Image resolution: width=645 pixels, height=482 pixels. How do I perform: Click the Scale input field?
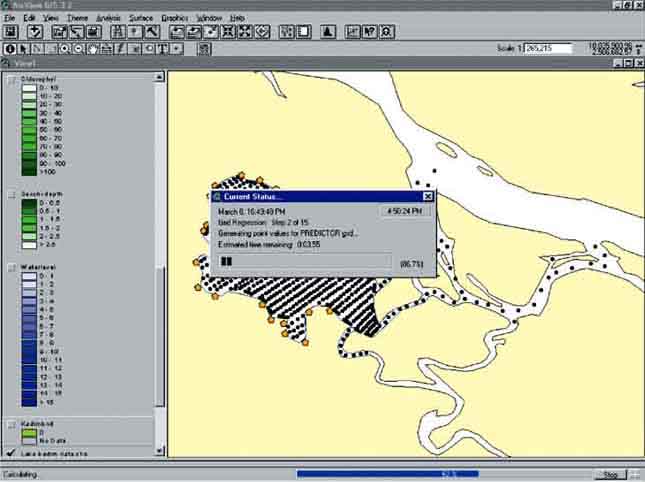coord(549,48)
